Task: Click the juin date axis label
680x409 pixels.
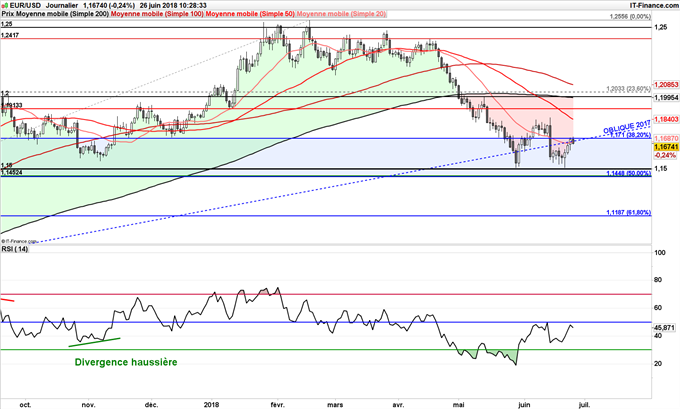Action: tap(524, 405)
